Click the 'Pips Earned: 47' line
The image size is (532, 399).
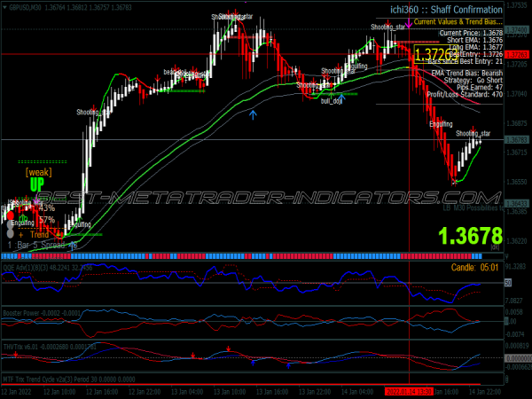[480, 87]
